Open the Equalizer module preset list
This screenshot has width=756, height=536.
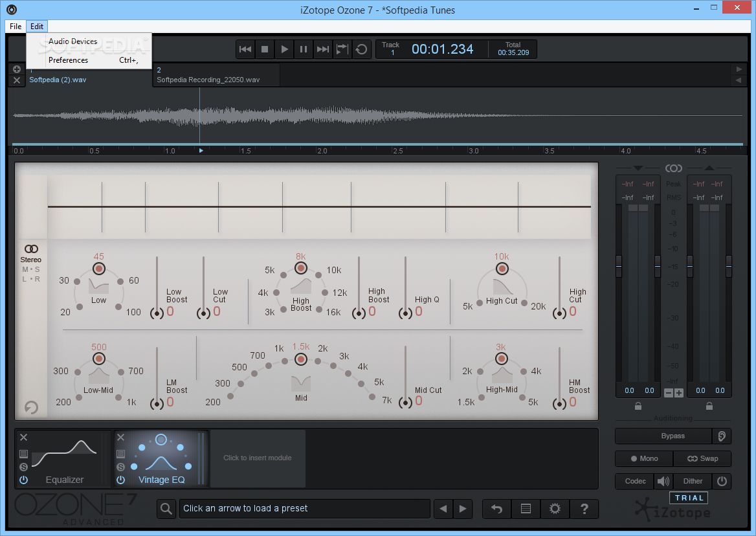(x=23, y=454)
